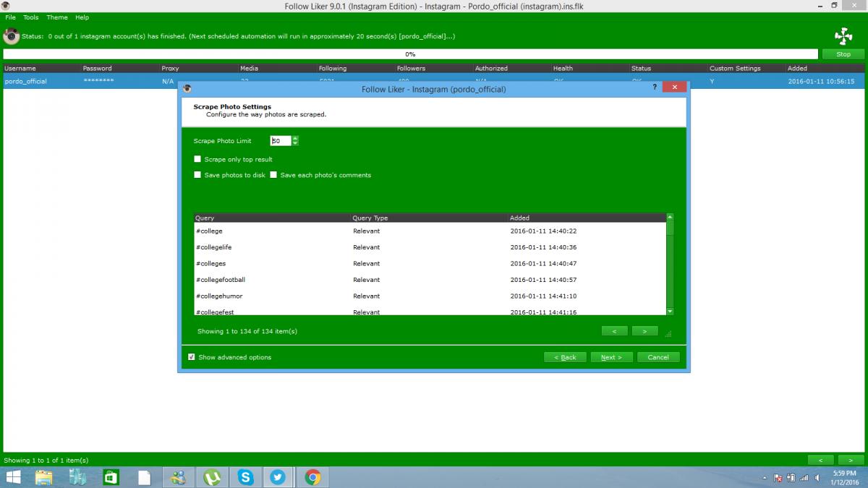
Task: Increase the Scrape Photo Limit value
Action: point(295,138)
